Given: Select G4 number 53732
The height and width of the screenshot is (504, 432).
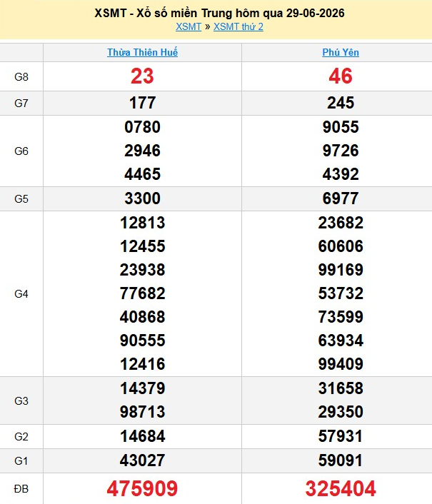Looking at the screenshot, I should (x=341, y=293).
